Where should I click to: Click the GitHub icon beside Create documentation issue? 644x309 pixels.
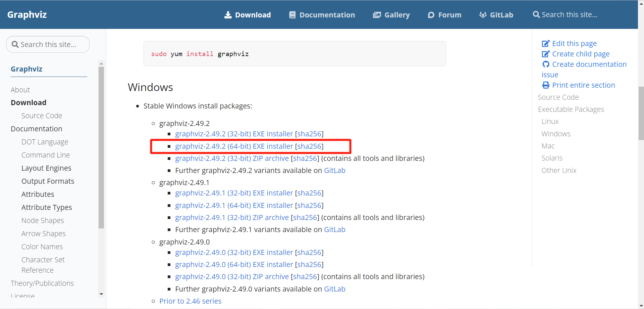coord(546,64)
